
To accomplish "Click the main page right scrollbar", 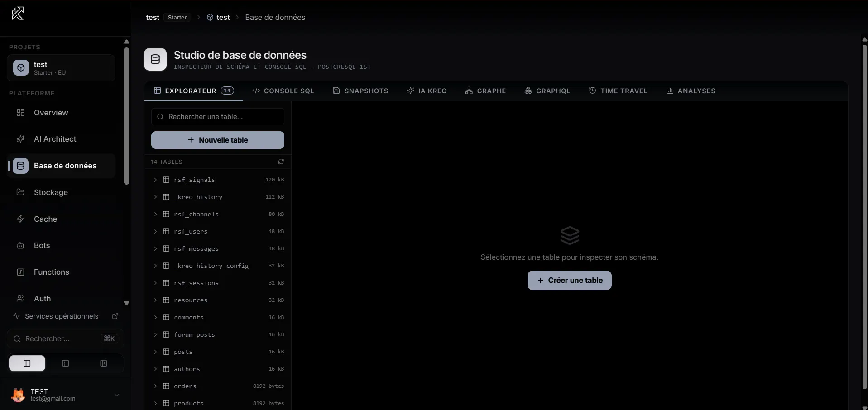I will 864,217.
